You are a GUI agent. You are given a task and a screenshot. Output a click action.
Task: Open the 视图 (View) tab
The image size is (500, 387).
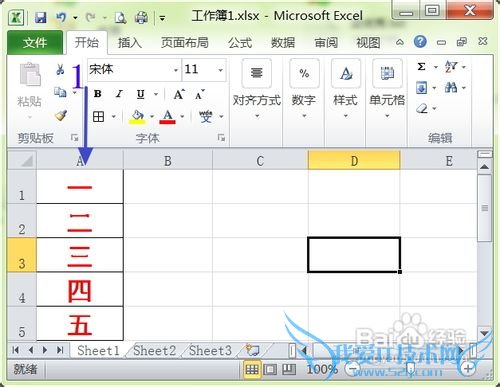pyautogui.click(x=368, y=43)
